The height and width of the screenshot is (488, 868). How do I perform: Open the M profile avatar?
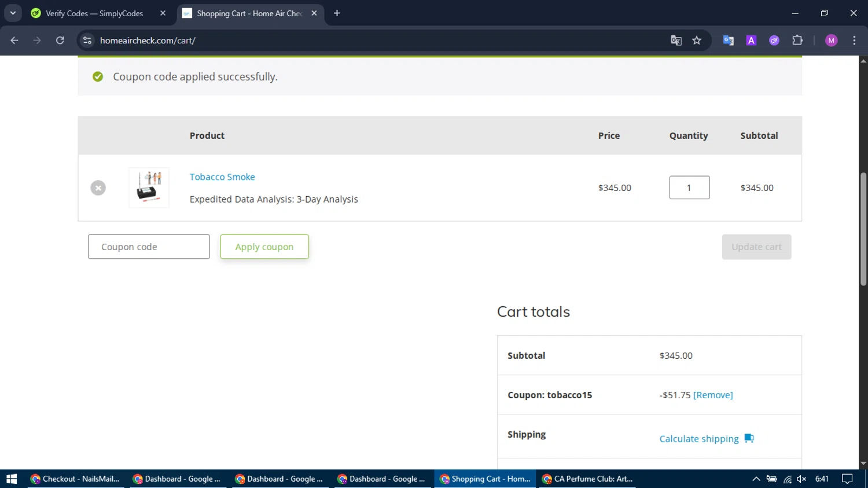832,41
